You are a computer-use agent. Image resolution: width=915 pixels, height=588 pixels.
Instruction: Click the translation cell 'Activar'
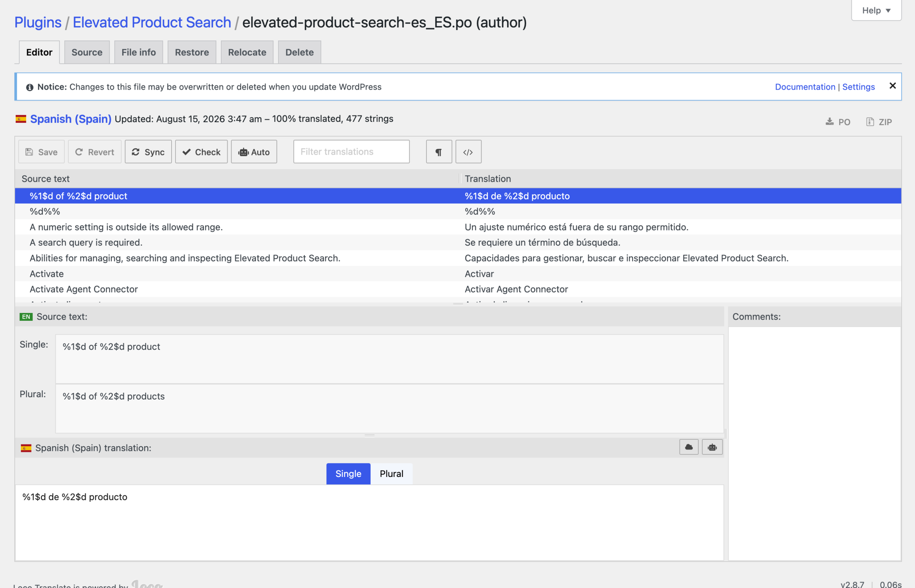[x=479, y=274]
